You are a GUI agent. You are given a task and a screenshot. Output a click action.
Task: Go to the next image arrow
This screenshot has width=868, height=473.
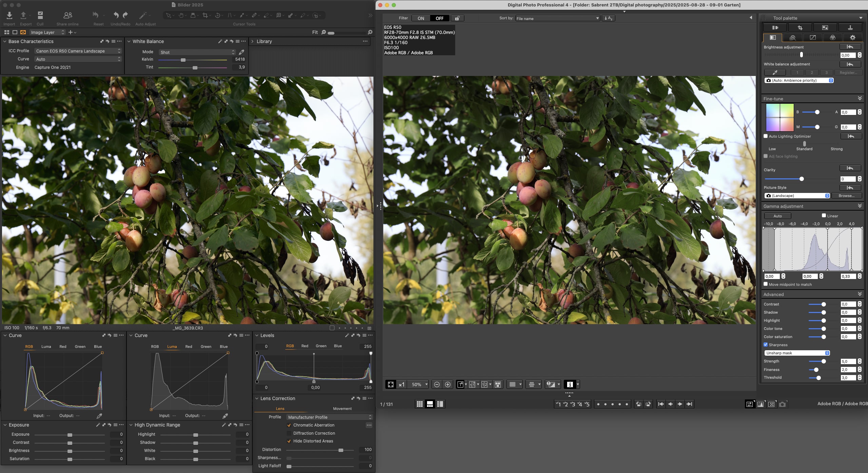[x=680, y=404]
